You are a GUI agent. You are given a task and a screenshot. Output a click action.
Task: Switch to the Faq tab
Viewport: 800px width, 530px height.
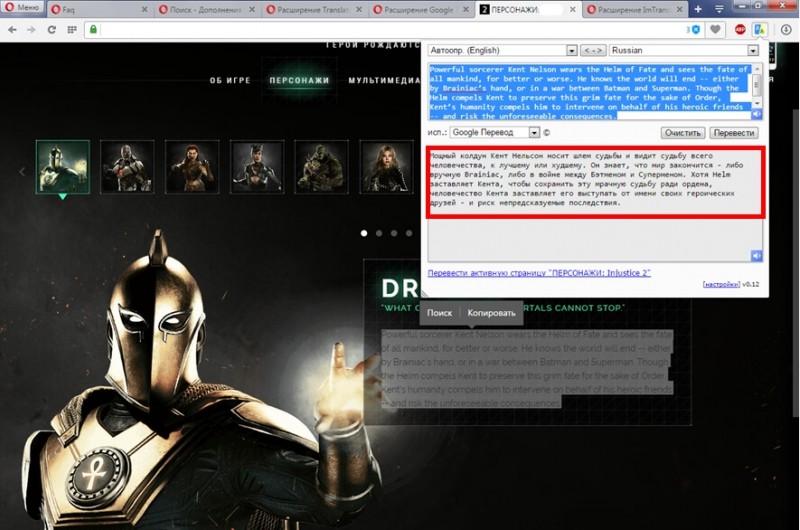coord(99,9)
